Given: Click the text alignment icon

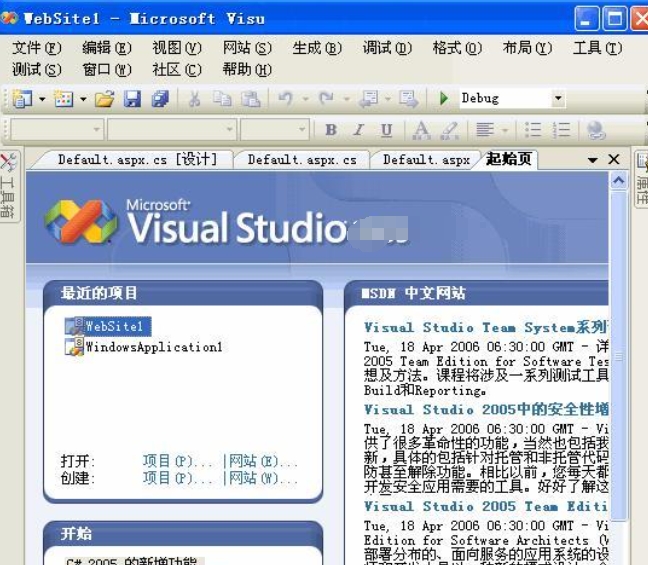Looking at the screenshot, I should pos(485,130).
